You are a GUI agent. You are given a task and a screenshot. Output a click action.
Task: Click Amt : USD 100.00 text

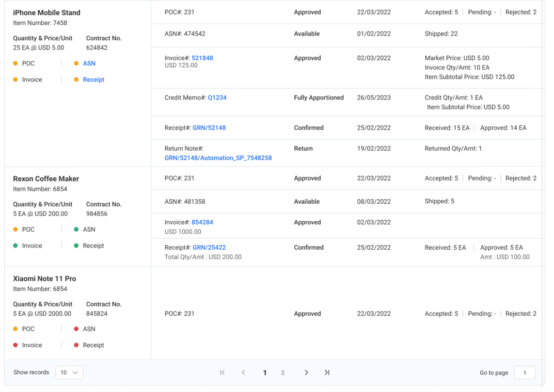pyautogui.click(x=505, y=257)
